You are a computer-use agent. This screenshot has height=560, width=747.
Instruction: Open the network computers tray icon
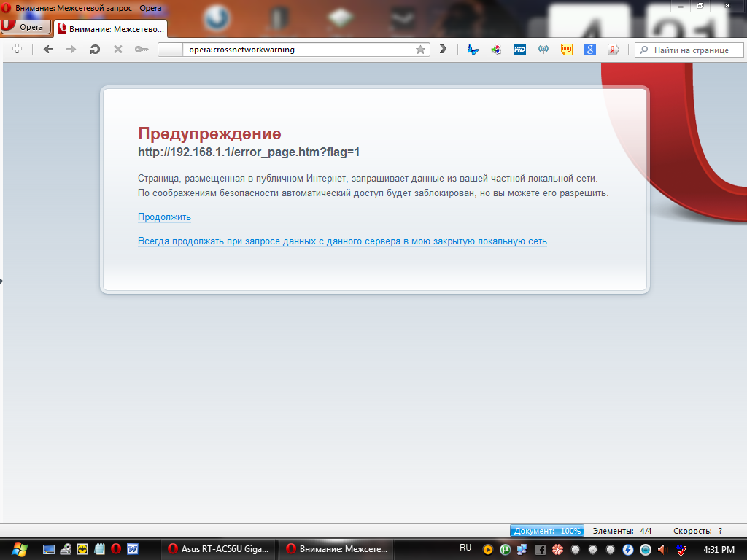click(522, 550)
